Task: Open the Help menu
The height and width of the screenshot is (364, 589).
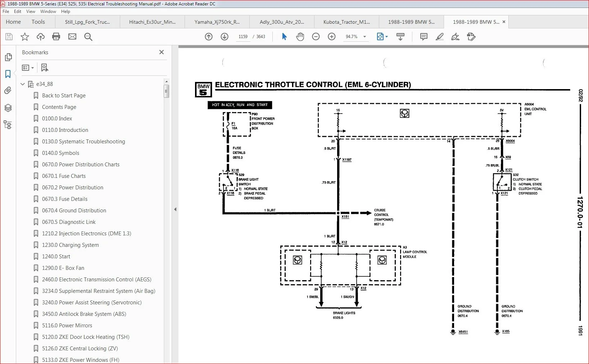Action: (65, 11)
